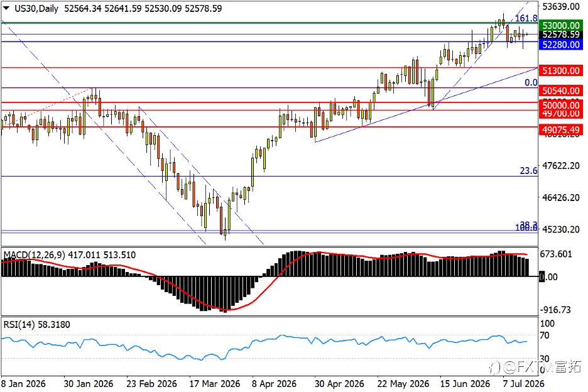Select the 23.6 Fibonacci level label
Image resolution: width=588 pixels, height=392 pixels.
[528, 171]
